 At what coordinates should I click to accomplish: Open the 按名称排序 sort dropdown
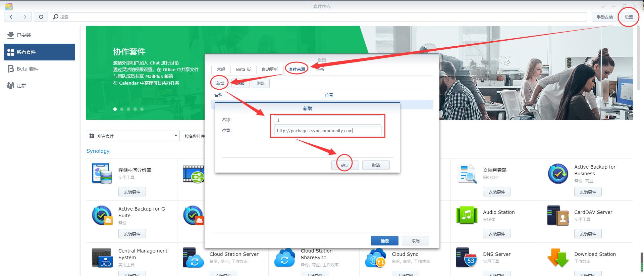[x=195, y=136]
